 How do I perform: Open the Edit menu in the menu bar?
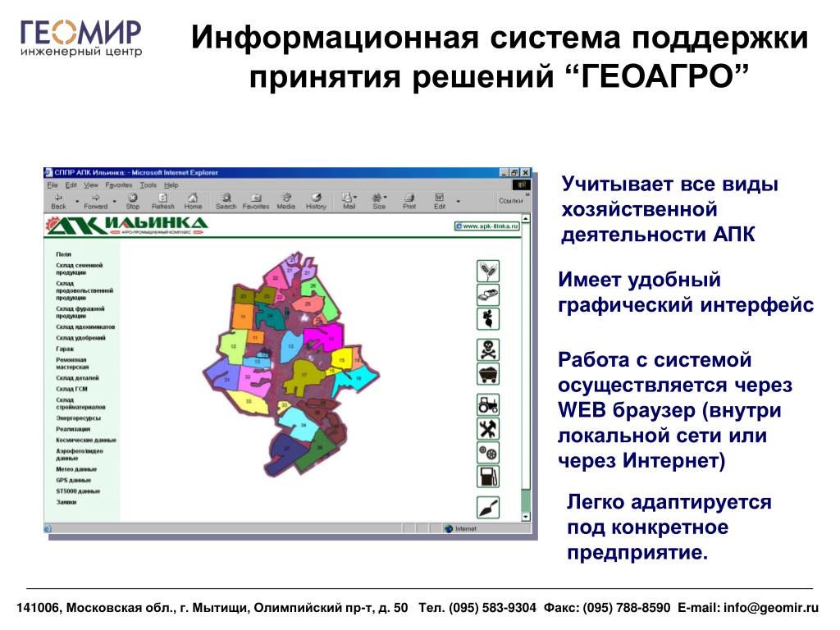[x=71, y=185]
